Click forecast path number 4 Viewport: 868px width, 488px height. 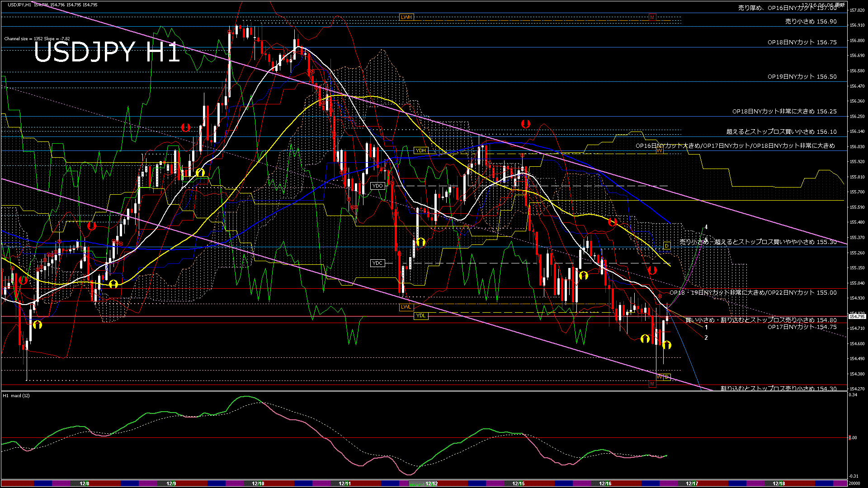(x=706, y=227)
